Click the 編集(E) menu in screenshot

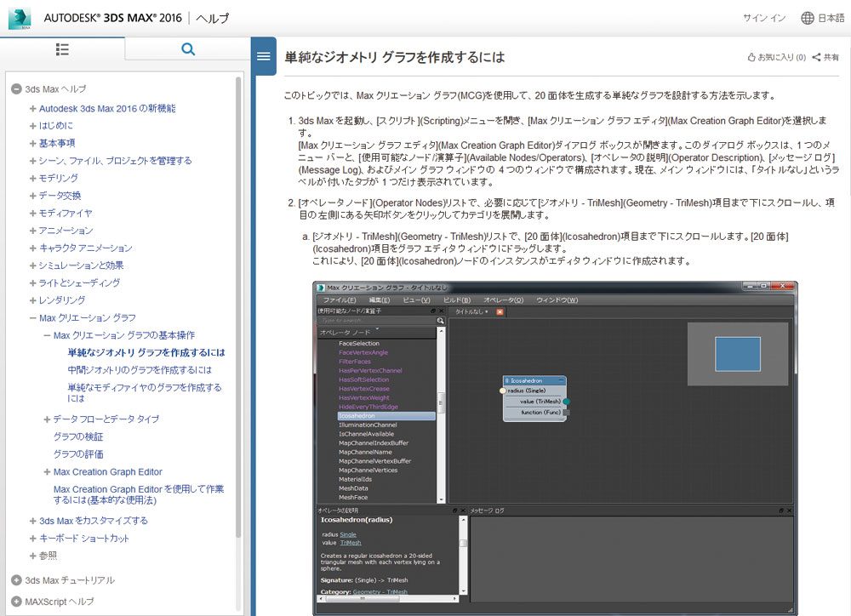point(380,300)
